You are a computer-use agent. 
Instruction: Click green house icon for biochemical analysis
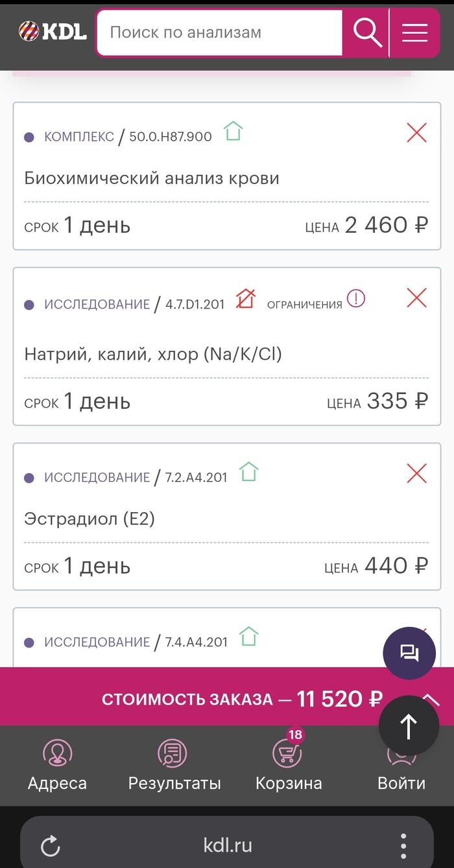[x=233, y=132]
